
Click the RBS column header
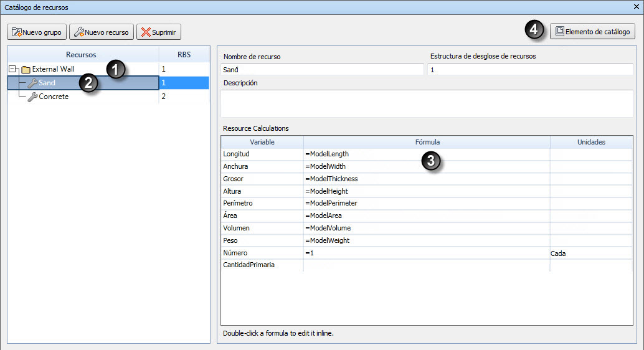(184, 55)
